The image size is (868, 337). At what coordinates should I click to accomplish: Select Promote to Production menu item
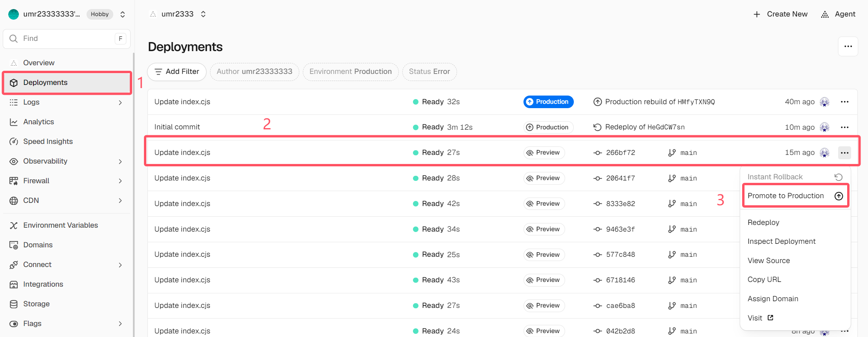point(795,196)
